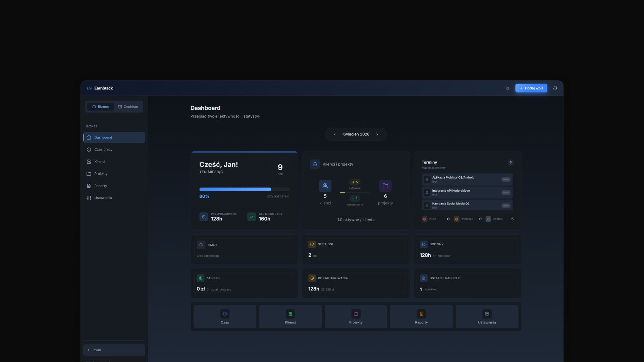
Task: Open Aplikacja Mobilna iOS/Android deadline
Action: point(467,179)
